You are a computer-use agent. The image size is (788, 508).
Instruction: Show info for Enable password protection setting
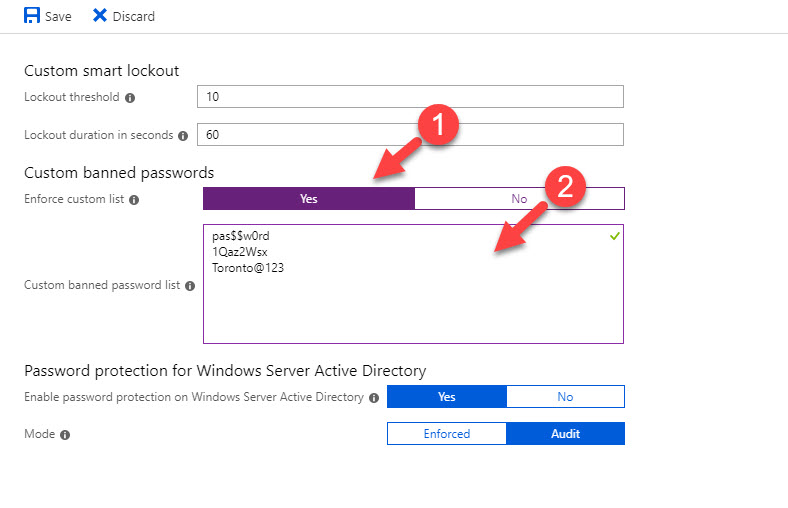point(374,398)
